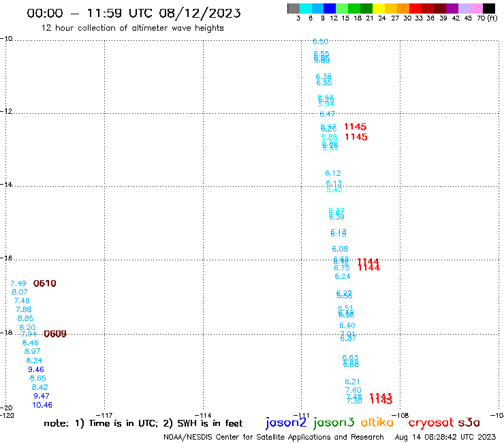Screen dimensions: 504x443
Task: Click the 'NOAA/NESDIS Center for Satellite Applications and Research' credit
Action: point(274,437)
